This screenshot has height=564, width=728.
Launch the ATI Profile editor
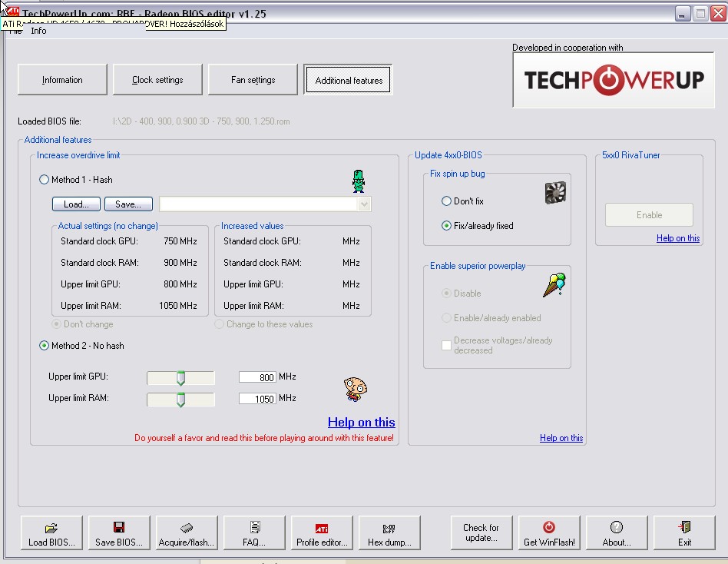(322, 532)
